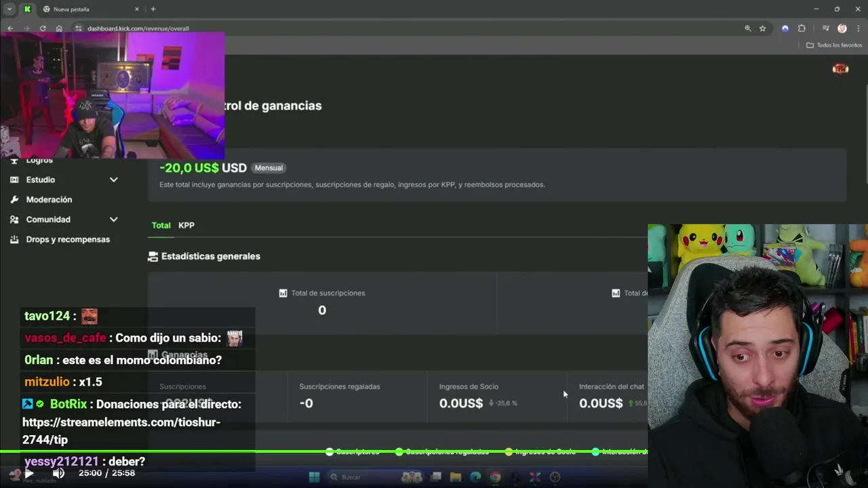868x488 pixels.
Task: Switch to the pinned Kick tab
Action: [x=27, y=9]
